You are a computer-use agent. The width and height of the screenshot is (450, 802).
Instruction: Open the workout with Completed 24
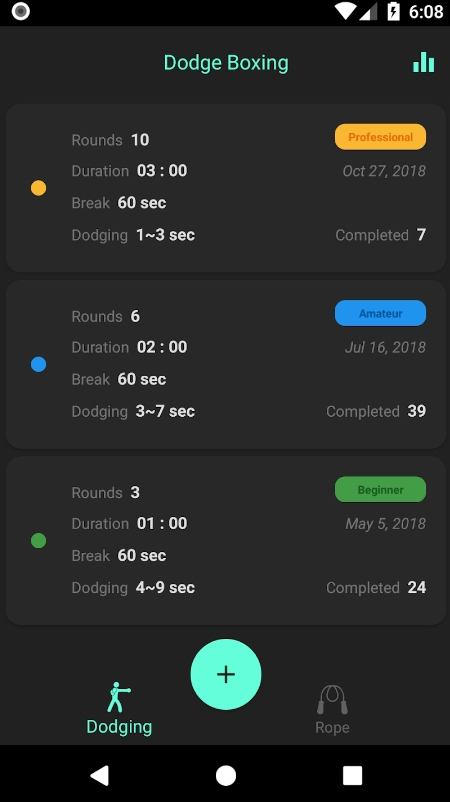tap(226, 541)
